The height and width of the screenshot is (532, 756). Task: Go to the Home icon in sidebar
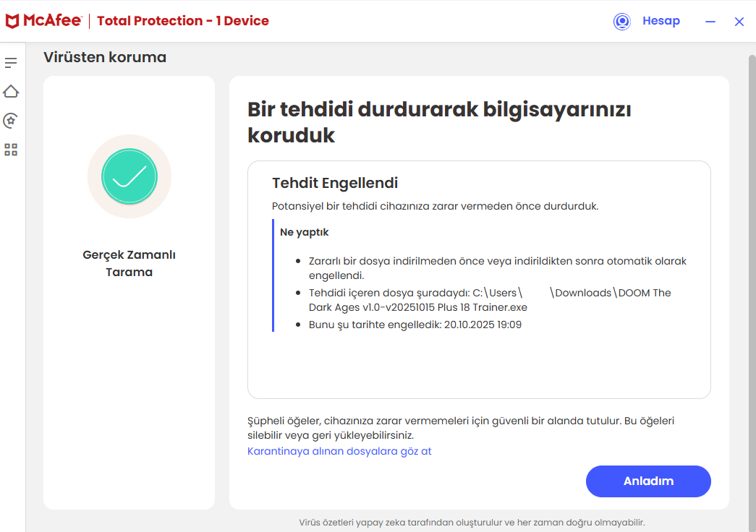[x=11, y=92]
